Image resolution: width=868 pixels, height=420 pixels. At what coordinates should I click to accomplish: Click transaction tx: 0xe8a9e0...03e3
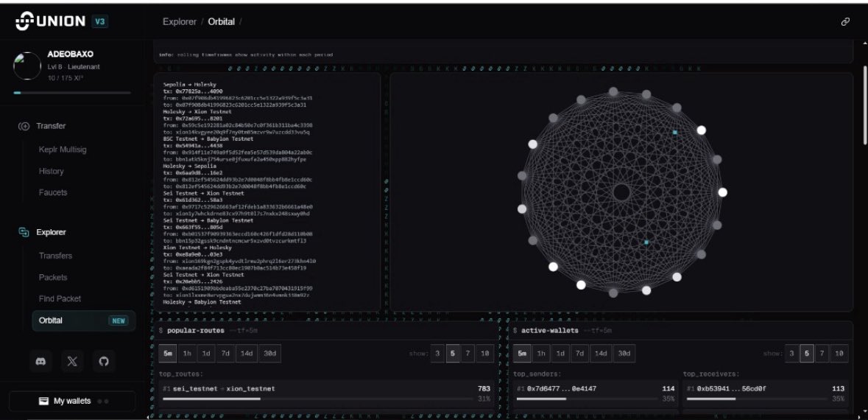click(x=193, y=254)
